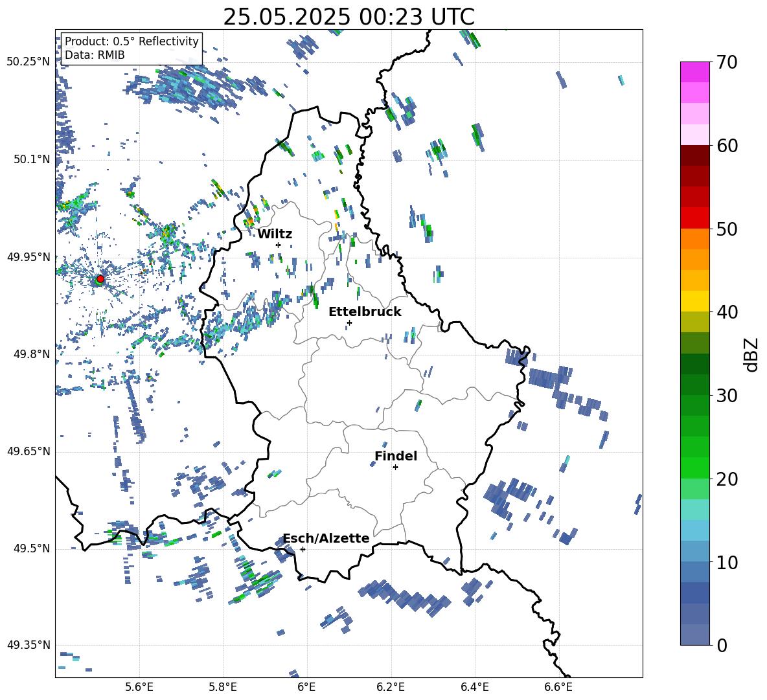Click the 5.8°E longitude label
767x700 pixels.
click(223, 687)
